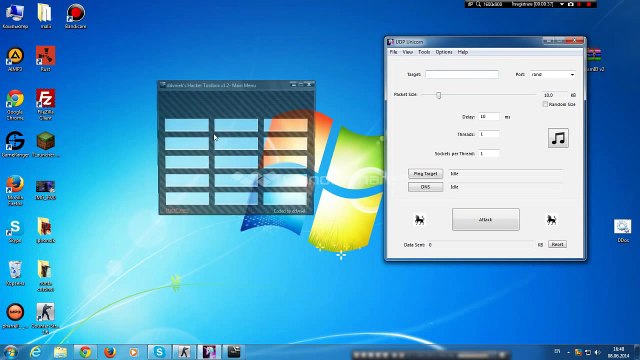
Task: Click the Ping Target button
Action: click(425, 173)
